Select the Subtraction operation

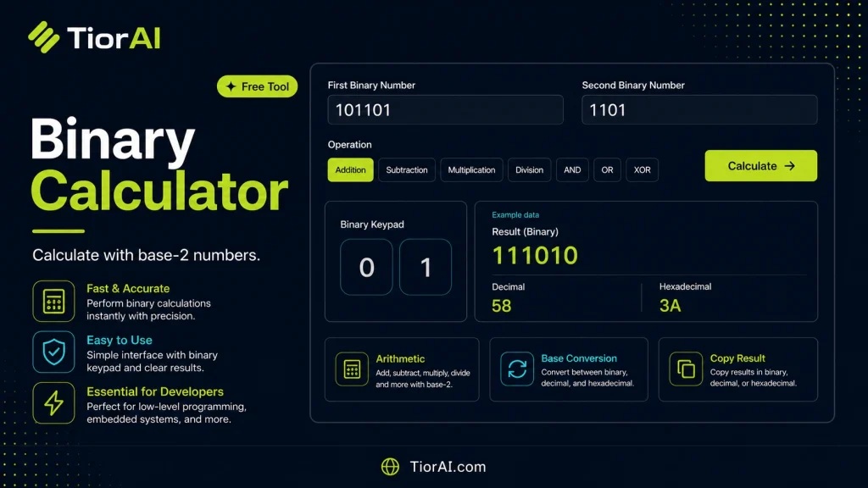tap(407, 169)
